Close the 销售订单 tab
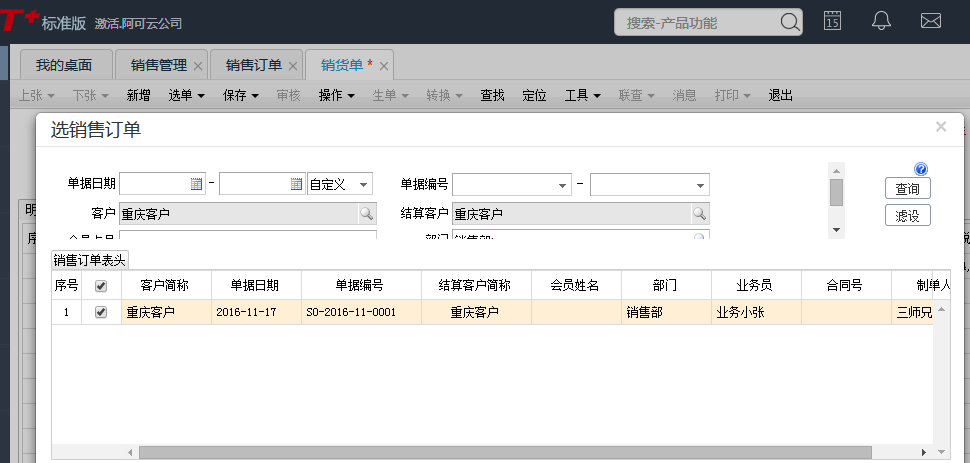970x463 pixels. (293, 66)
